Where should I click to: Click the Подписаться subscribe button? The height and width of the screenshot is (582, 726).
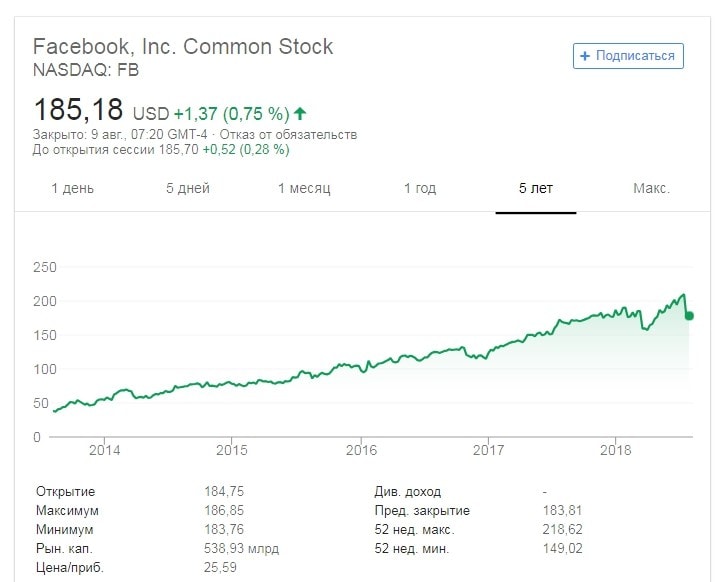(628, 56)
